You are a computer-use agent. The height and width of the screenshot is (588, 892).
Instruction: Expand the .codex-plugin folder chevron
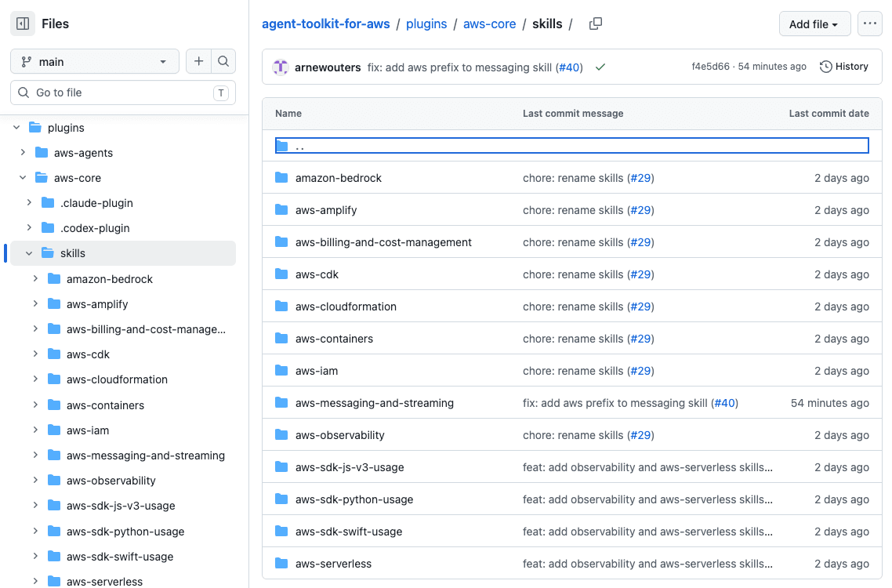(x=29, y=227)
